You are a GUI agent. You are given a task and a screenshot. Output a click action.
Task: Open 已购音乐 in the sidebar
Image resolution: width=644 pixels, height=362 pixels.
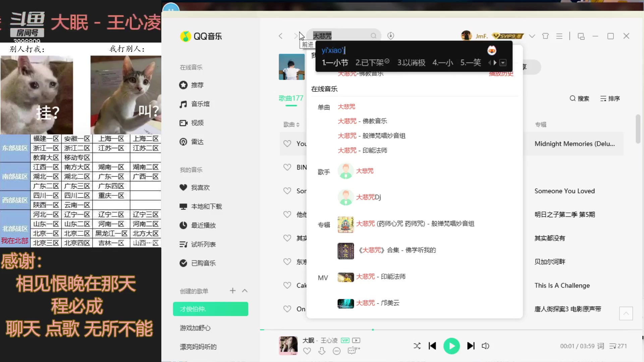198,263
